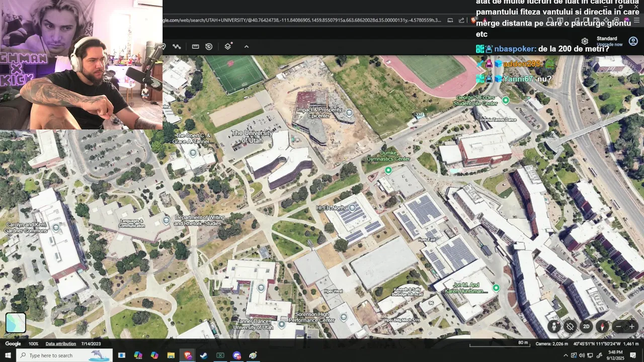644x362 pixels.
Task: Open the map style thumbnail
Action: pyautogui.click(x=16, y=323)
